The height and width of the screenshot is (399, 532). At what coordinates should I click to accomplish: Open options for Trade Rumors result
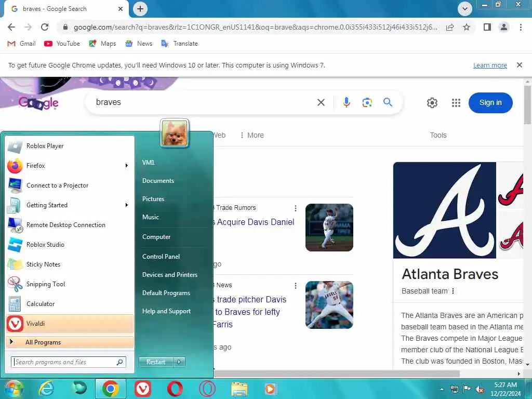296,208
